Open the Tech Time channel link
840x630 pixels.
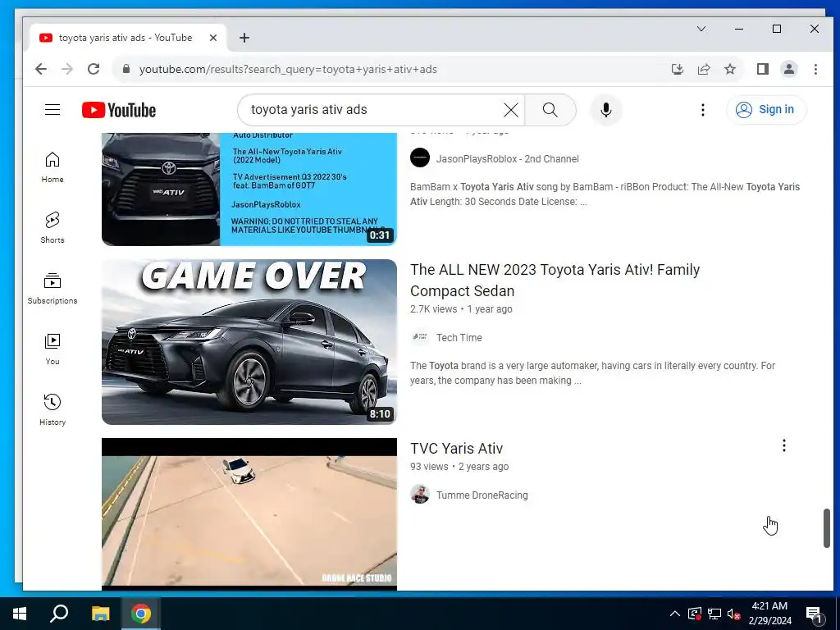[x=459, y=337]
